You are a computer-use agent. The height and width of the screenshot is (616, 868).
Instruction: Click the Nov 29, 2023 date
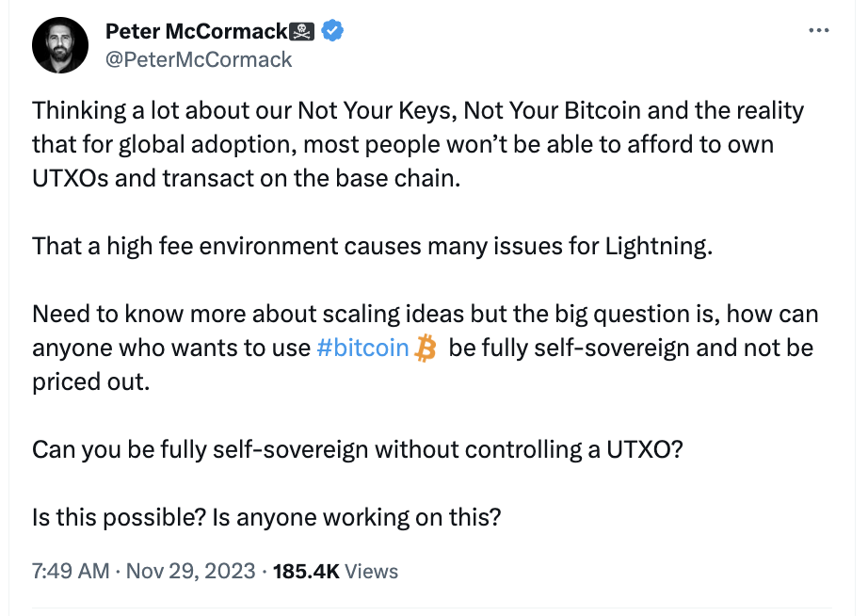coord(191,571)
